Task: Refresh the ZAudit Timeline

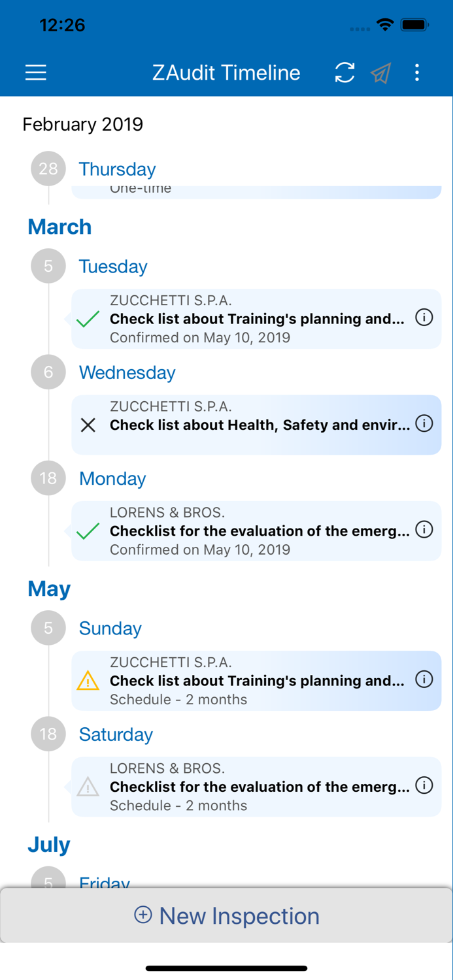Action: coord(344,73)
